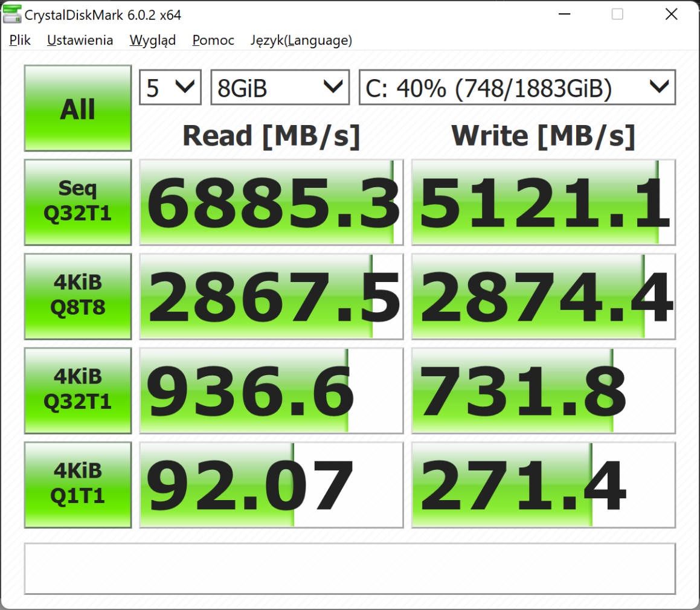Start the 4KiB Q8T8 test
700x610 pixels.
[x=78, y=297]
